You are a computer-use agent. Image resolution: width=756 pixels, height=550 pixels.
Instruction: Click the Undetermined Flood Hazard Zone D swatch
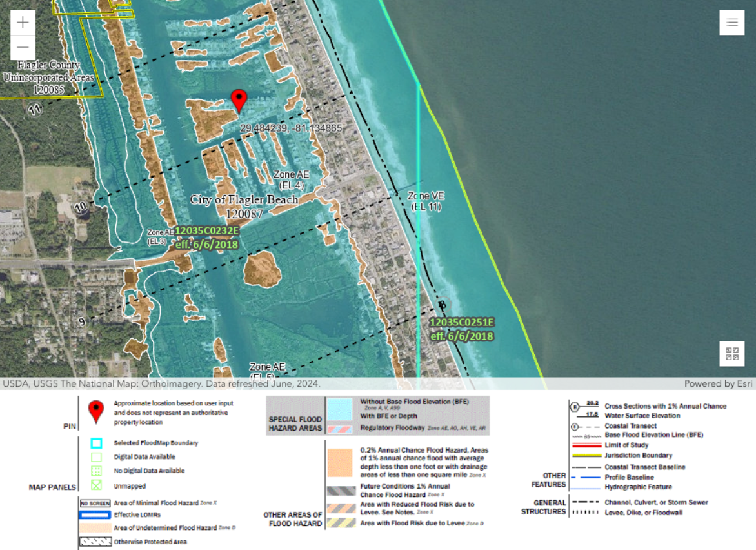(95, 528)
